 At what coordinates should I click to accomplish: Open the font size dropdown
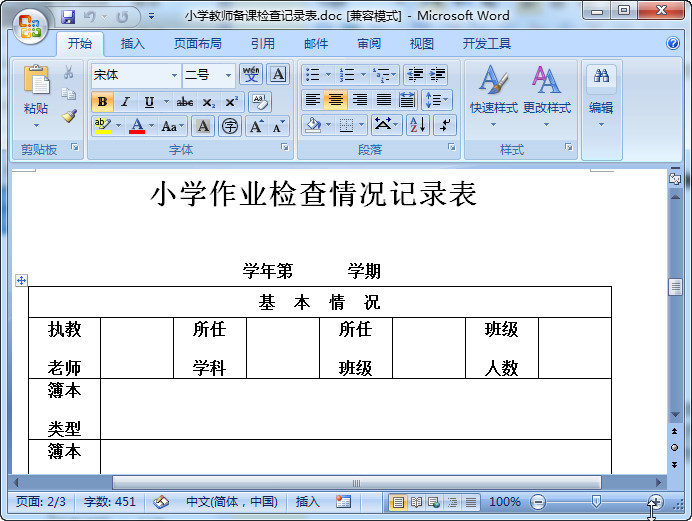[x=228, y=75]
